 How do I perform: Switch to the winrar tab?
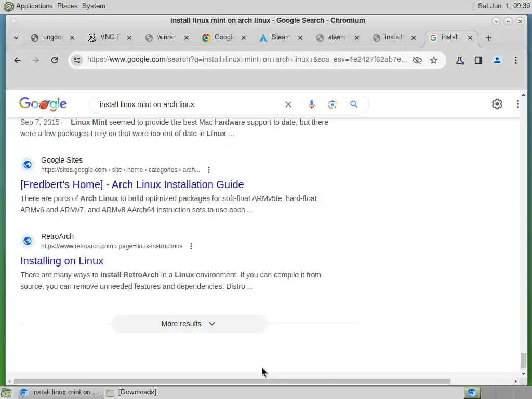pyautogui.click(x=162, y=37)
